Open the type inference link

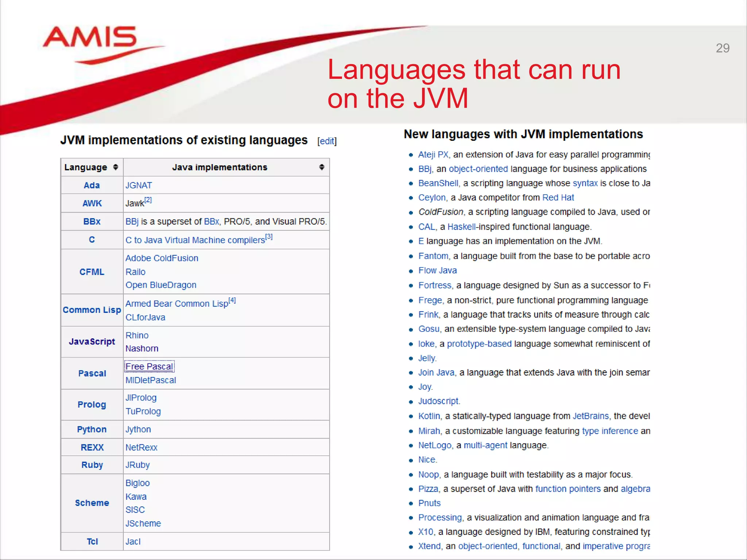pos(610,431)
